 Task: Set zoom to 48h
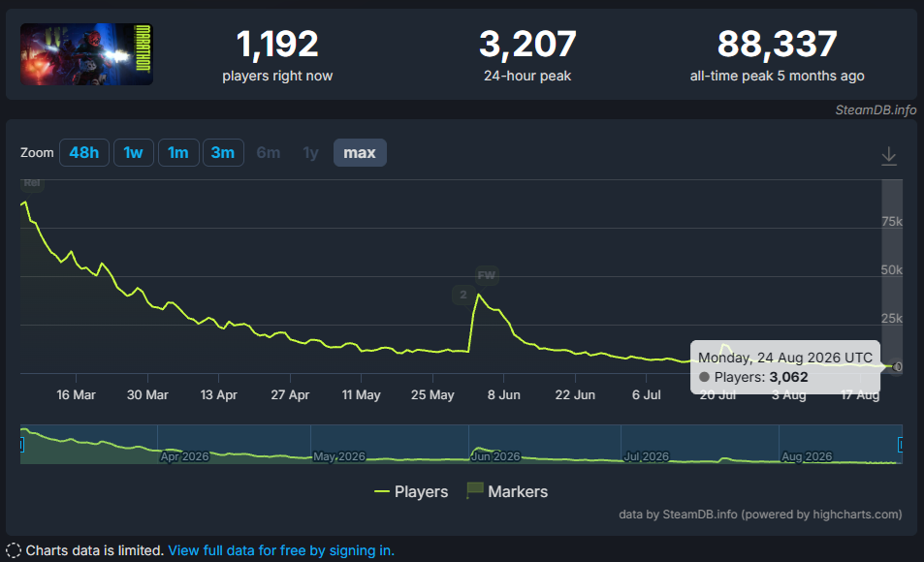[x=83, y=152]
